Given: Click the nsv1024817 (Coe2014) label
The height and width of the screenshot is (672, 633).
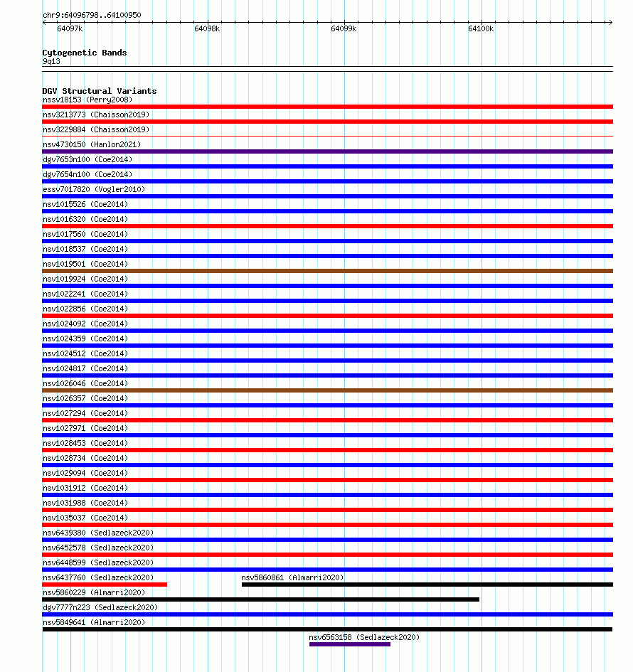Looking at the screenshot, I should click(85, 368).
